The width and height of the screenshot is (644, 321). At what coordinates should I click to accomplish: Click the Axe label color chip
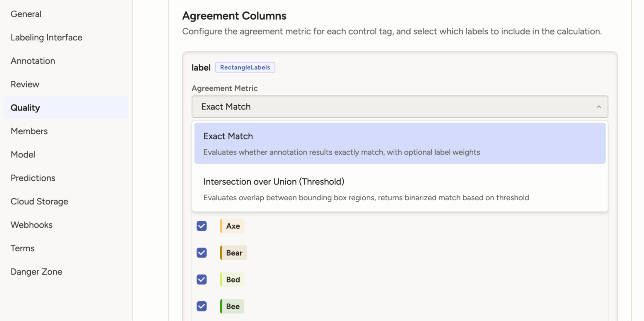[x=232, y=226]
